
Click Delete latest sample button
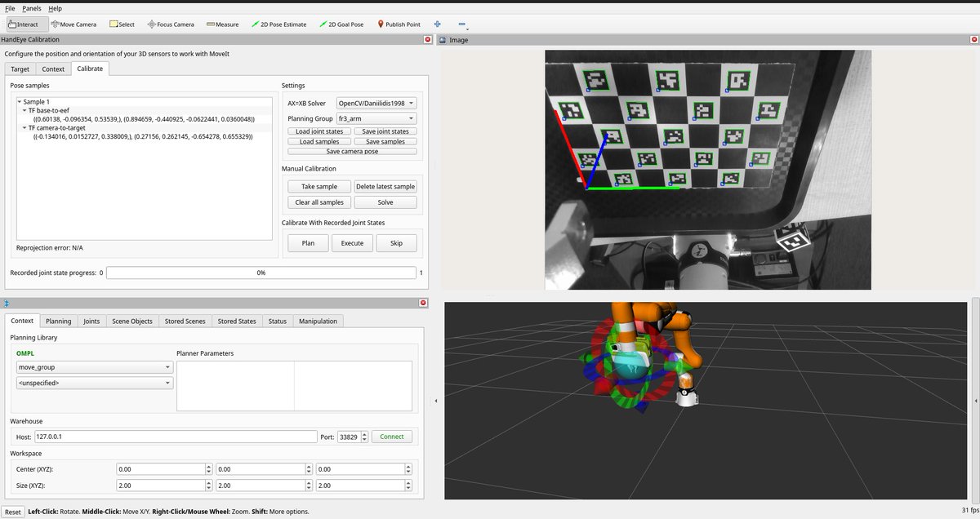pos(385,186)
